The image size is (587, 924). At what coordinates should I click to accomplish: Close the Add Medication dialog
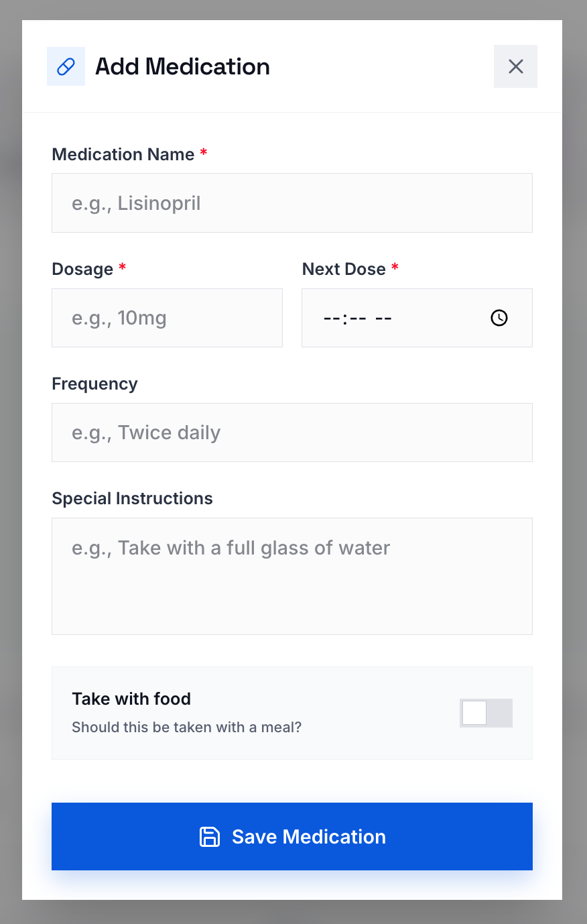[515, 66]
